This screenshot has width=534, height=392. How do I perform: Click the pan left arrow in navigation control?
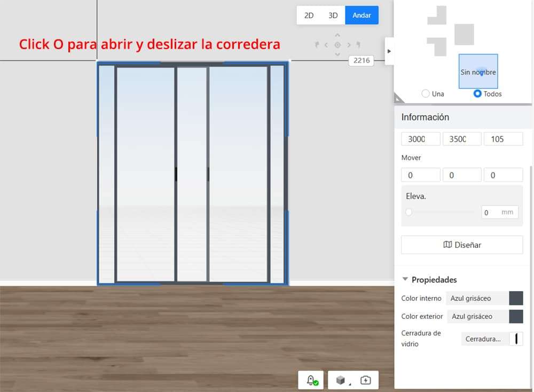tap(326, 45)
